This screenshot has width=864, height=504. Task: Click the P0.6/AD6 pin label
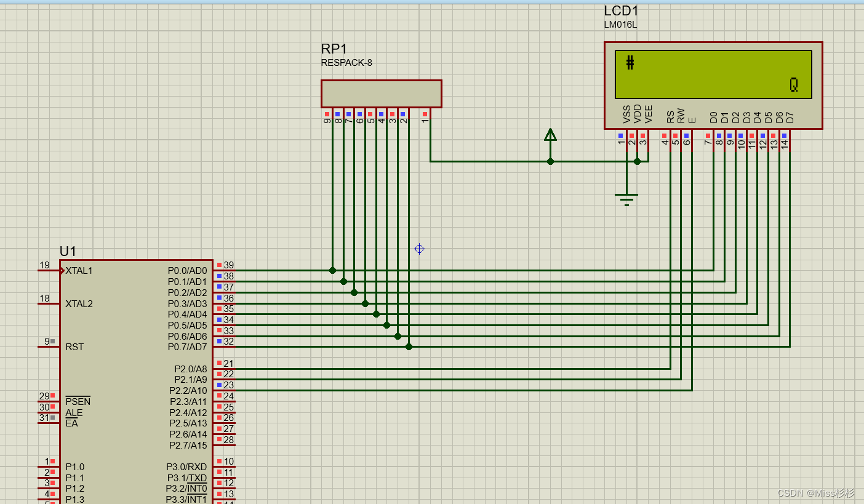point(188,337)
